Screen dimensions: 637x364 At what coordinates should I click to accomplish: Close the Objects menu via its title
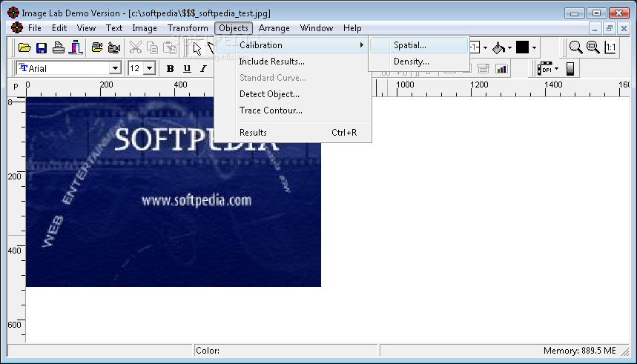[x=234, y=28]
